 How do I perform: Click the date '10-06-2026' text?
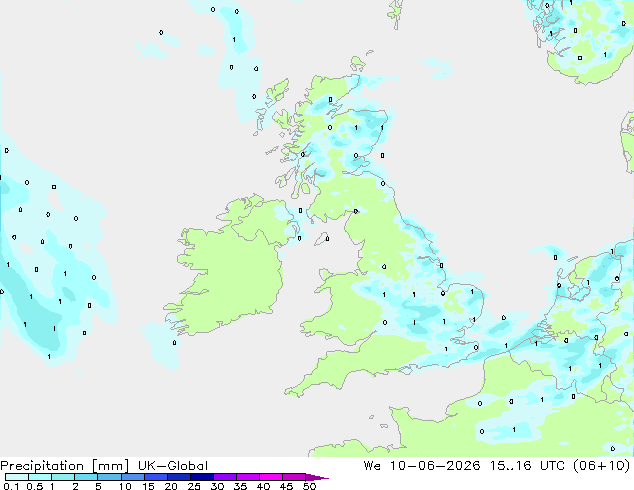tap(435, 465)
